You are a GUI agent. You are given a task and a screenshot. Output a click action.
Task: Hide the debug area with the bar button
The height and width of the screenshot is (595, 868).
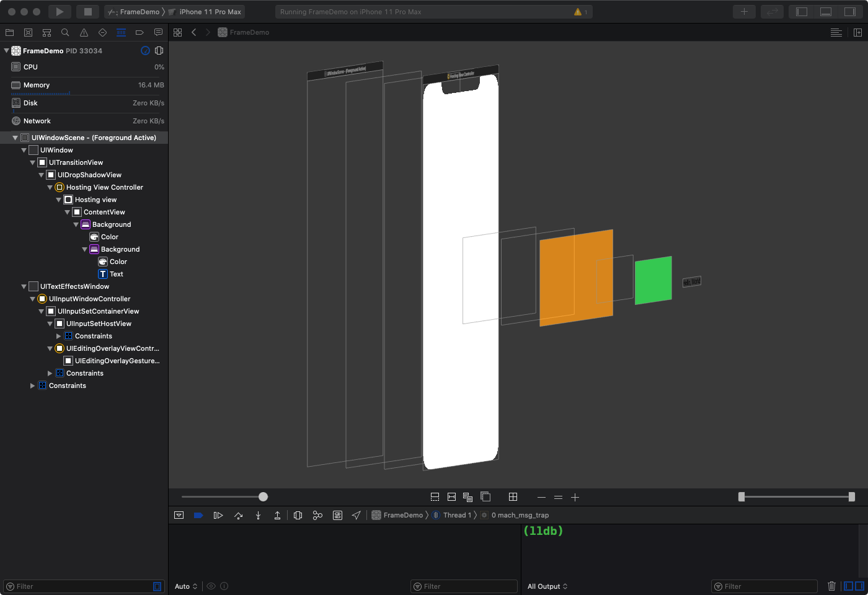click(x=179, y=515)
